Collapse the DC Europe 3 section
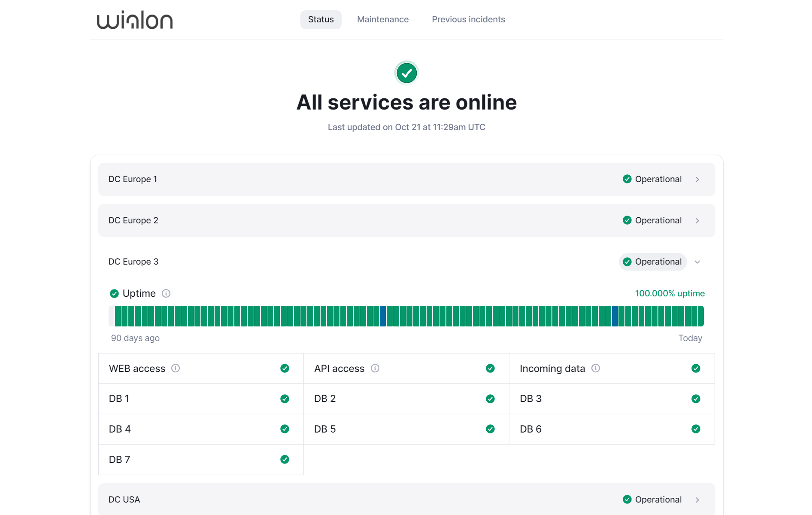 (x=697, y=262)
